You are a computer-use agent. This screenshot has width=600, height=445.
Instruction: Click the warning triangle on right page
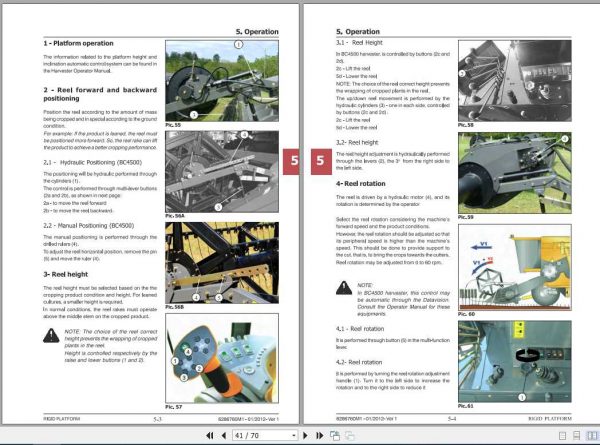(x=344, y=288)
